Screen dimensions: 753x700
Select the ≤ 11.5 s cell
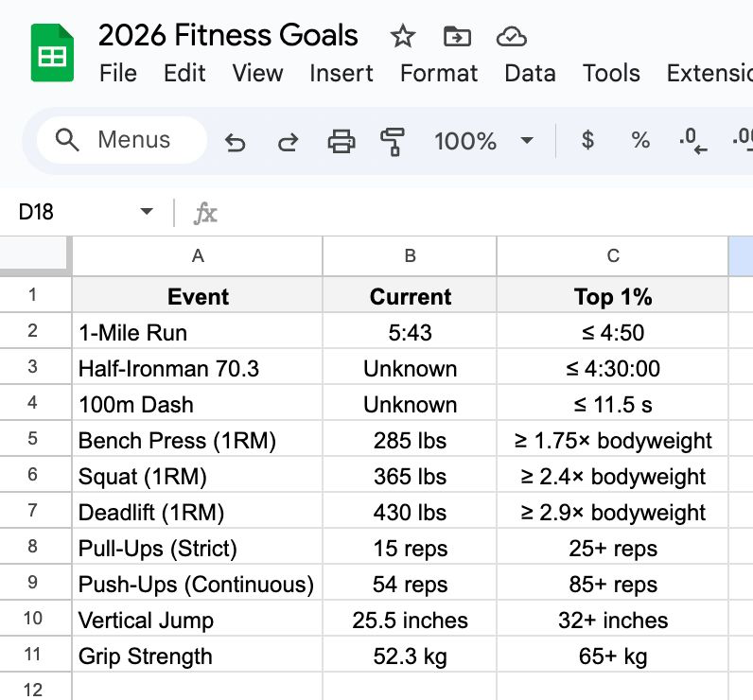coord(613,403)
